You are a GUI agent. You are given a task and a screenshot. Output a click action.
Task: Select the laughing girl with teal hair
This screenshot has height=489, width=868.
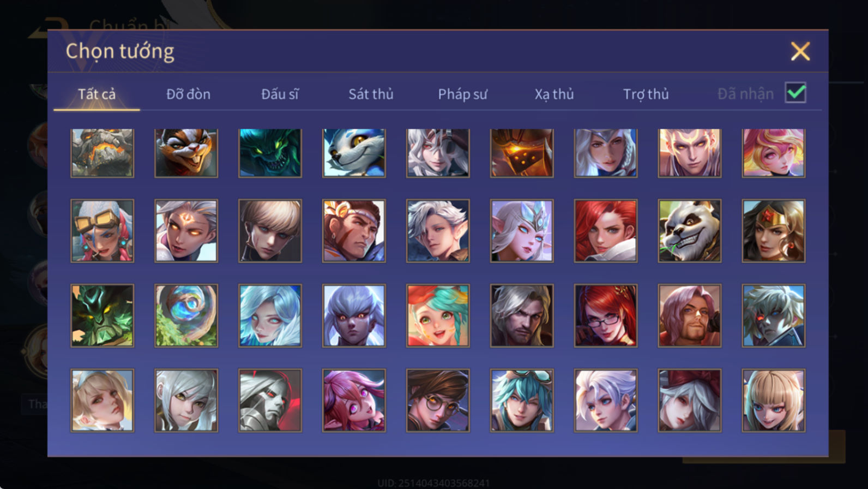[x=438, y=315]
